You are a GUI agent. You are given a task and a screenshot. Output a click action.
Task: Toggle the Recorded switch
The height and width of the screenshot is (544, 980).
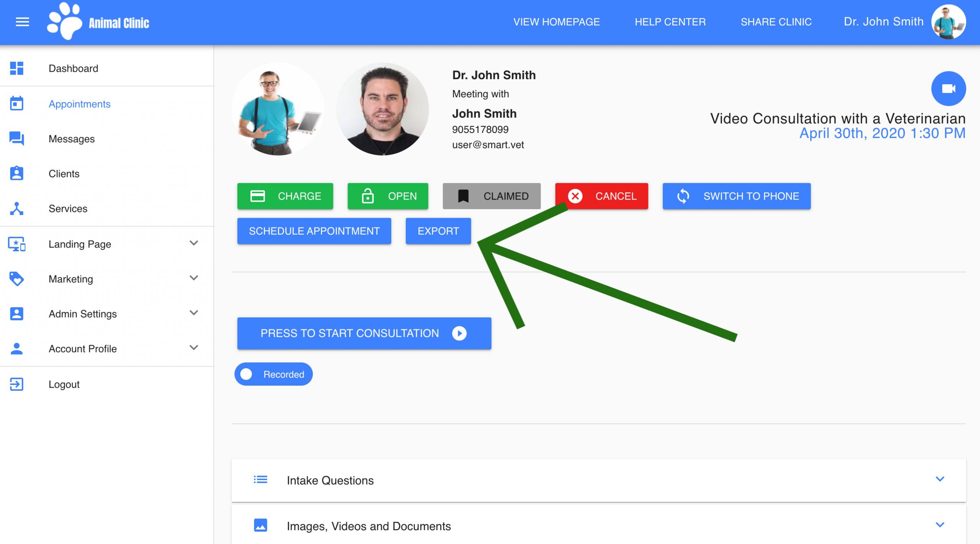tap(273, 374)
